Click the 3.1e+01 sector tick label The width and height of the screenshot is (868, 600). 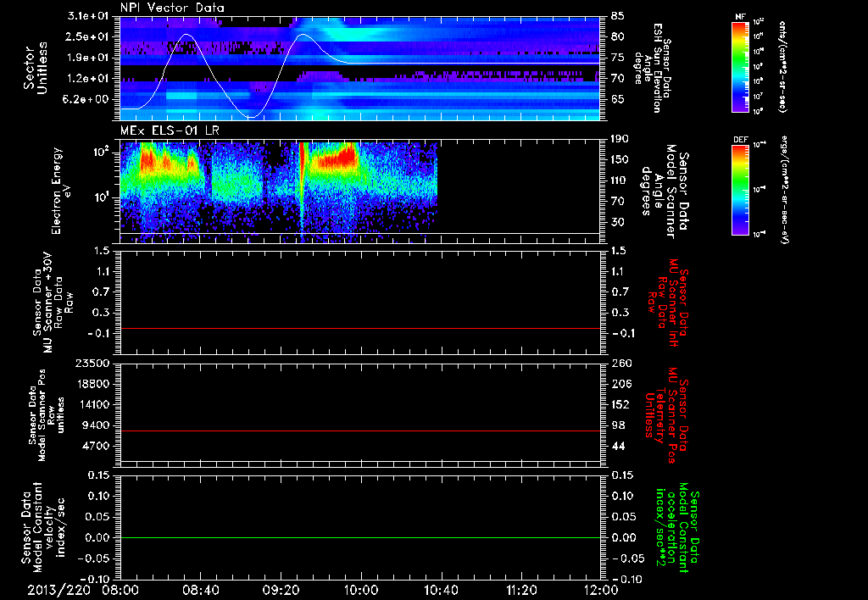point(88,16)
